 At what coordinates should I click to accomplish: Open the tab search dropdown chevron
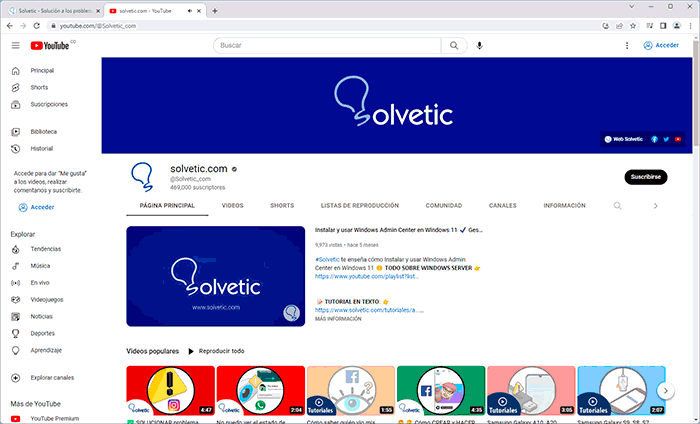[631, 6]
